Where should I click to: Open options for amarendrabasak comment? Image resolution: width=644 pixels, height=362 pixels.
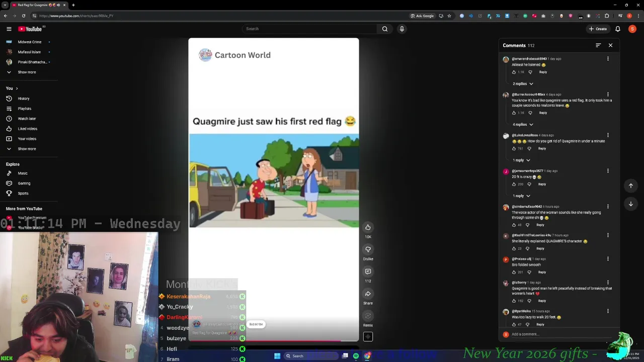(608, 59)
